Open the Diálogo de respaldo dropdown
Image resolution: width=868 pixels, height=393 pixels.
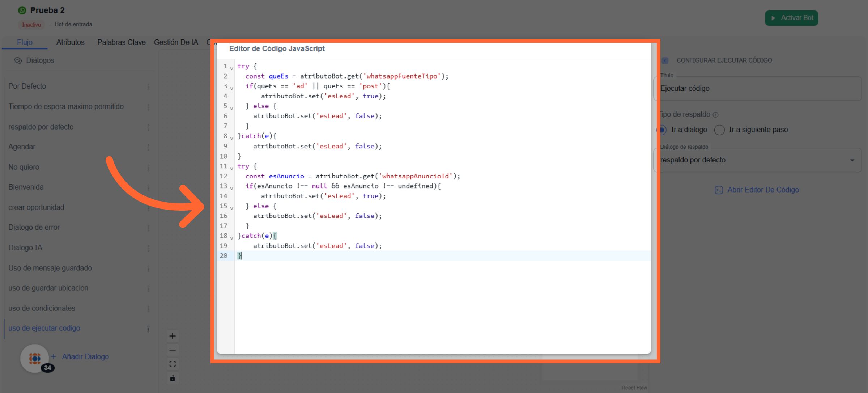(x=852, y=160)
